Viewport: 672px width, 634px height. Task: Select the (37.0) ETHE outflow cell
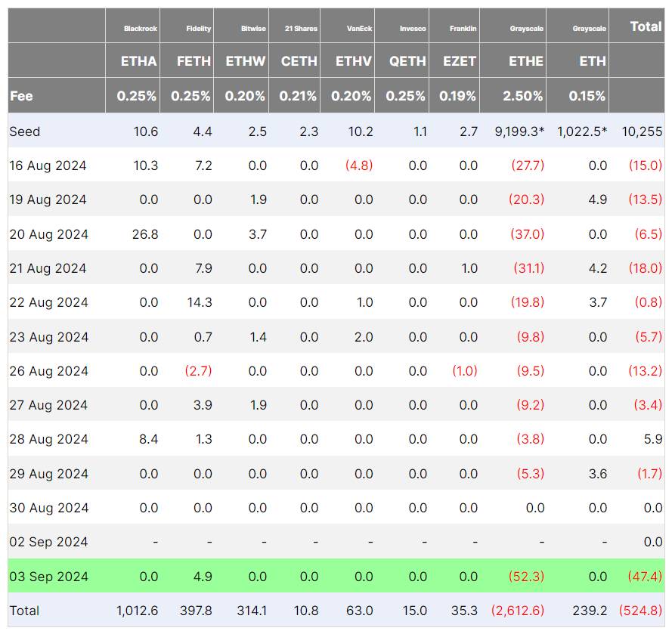point(527,234)
